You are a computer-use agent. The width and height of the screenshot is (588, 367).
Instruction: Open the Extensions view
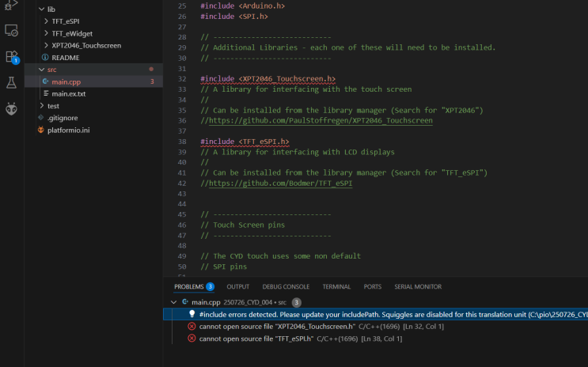point(11,57)
